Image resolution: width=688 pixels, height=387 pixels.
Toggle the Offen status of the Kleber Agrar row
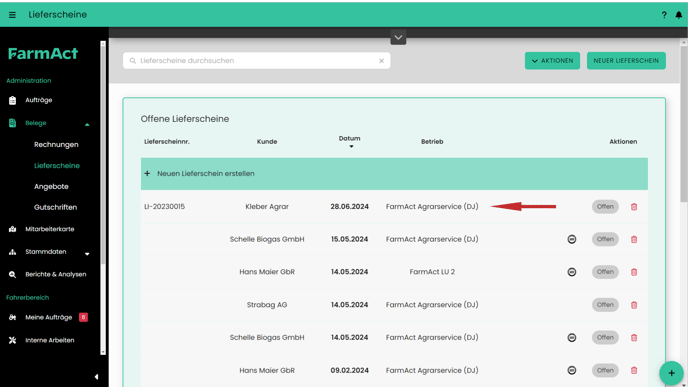click(605, 207)
